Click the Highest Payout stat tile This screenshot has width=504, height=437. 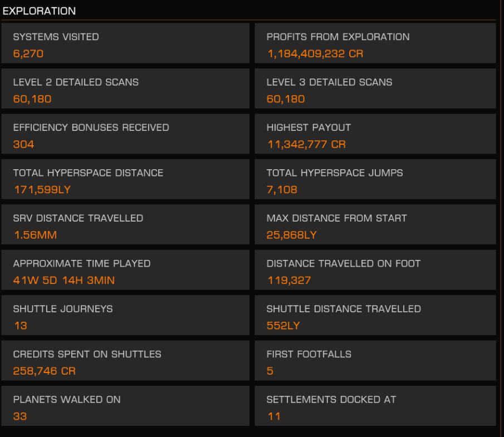(375, 134)
